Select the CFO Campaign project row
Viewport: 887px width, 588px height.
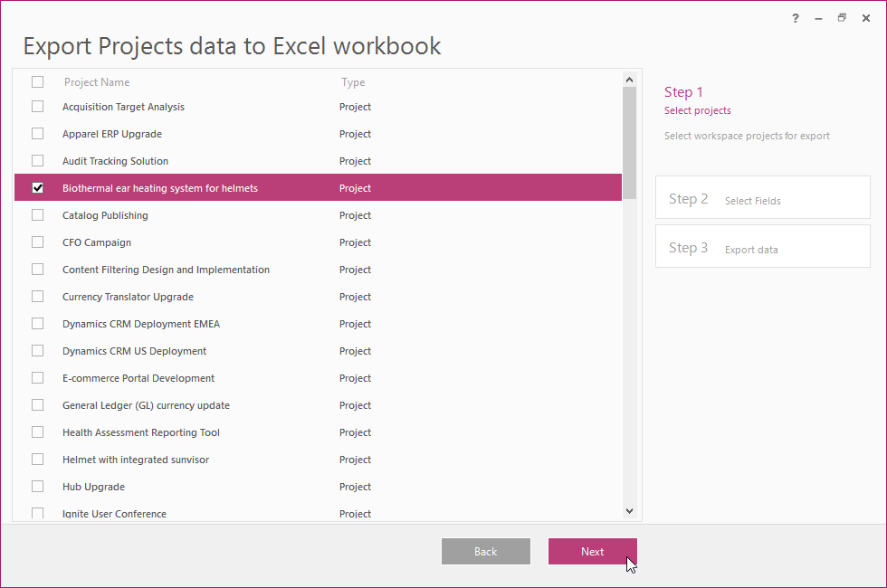[97, 242]
